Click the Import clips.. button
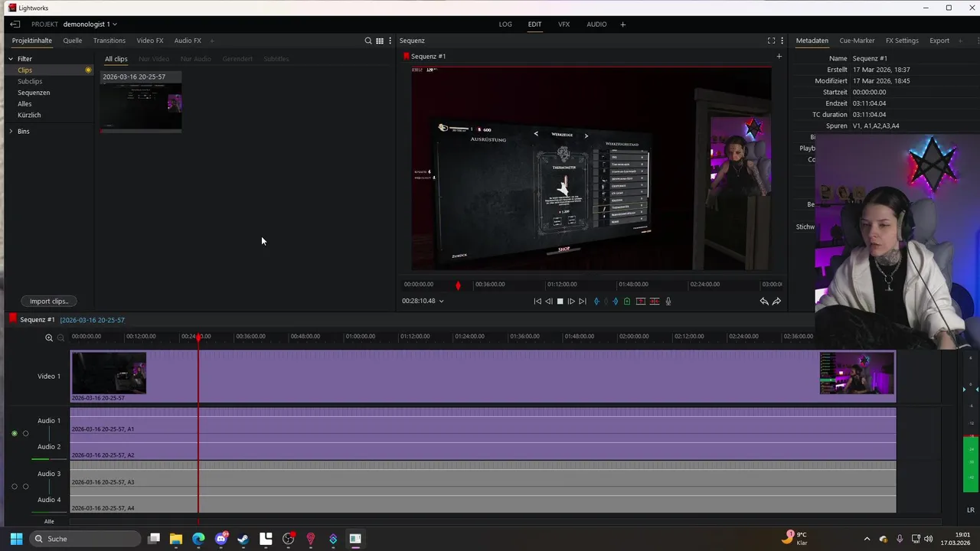The image size is (980, 551). [49, 302]
